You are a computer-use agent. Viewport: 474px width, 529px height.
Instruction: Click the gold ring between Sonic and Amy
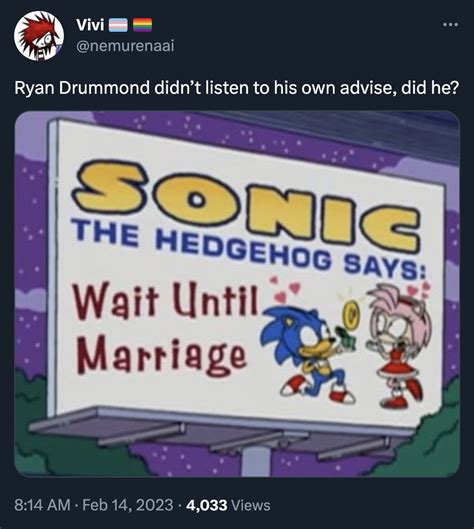click(x=352, y=314)
